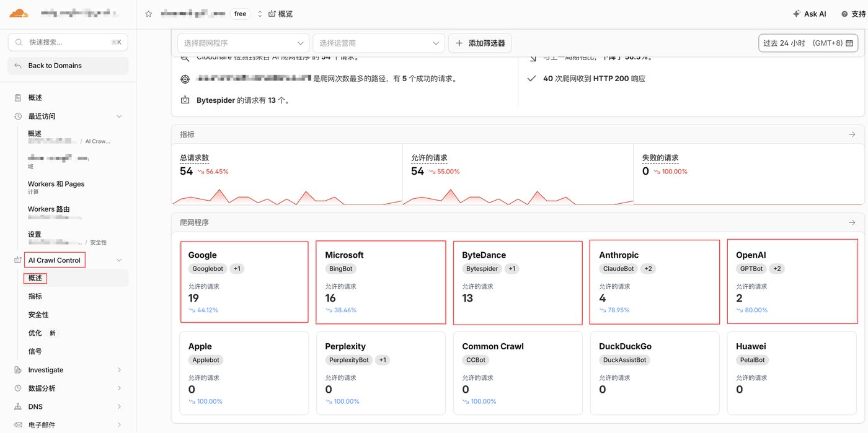868x433 pixels.
Task: Click the Investigate sidebar icon
Action: 17,370
